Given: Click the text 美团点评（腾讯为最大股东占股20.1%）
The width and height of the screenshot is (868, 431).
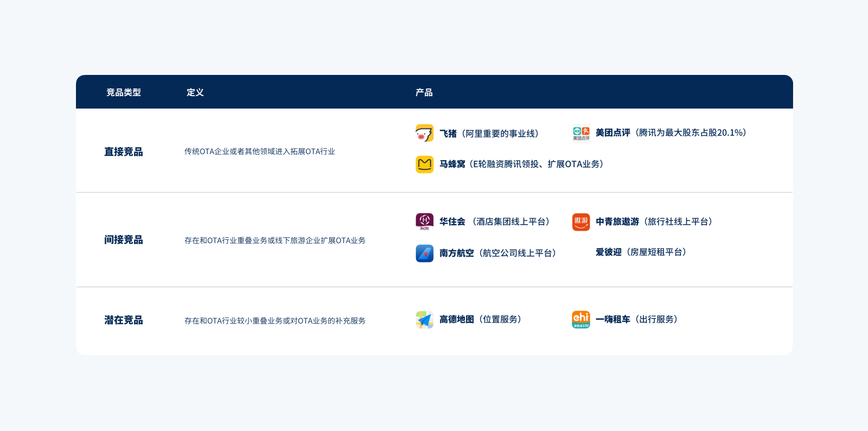Looking at the screenshot, I should tap(673, 132).
